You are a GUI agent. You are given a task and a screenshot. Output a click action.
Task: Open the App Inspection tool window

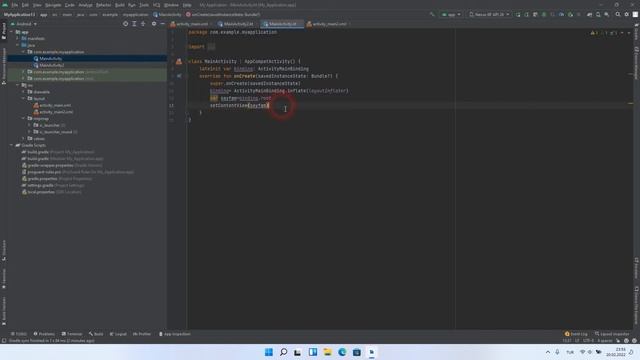pyautogui.click(x=175, y=334)
